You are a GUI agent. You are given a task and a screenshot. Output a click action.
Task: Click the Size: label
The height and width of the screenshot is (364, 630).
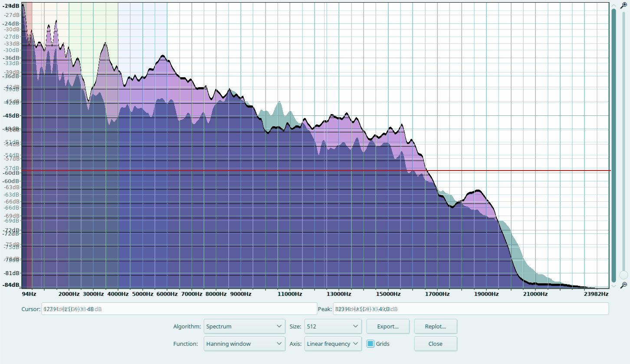coord(295,326)
